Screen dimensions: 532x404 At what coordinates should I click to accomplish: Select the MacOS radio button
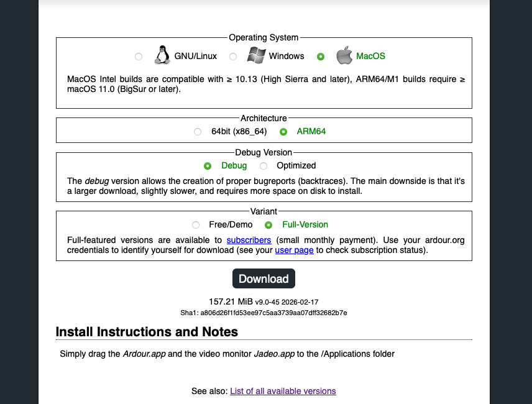point(321,57)
